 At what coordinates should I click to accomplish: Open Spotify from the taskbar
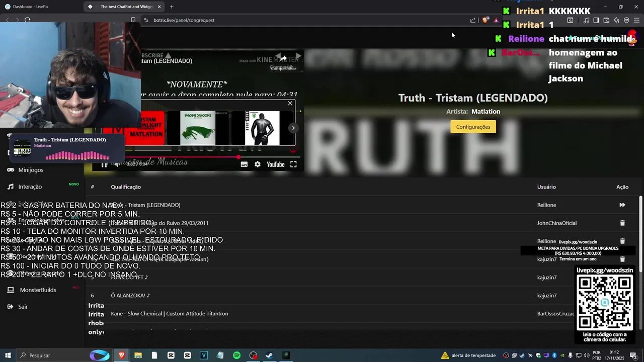click(x=236, y=355)
